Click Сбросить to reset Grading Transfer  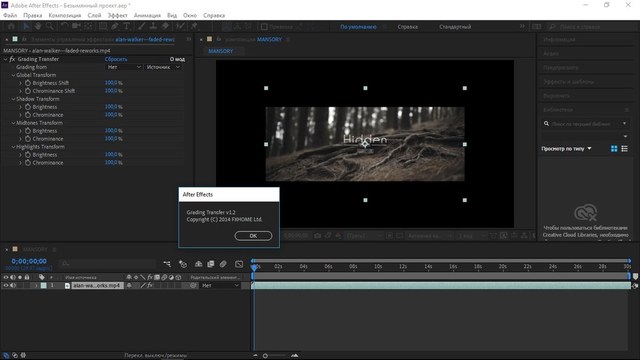pos(116,59)
